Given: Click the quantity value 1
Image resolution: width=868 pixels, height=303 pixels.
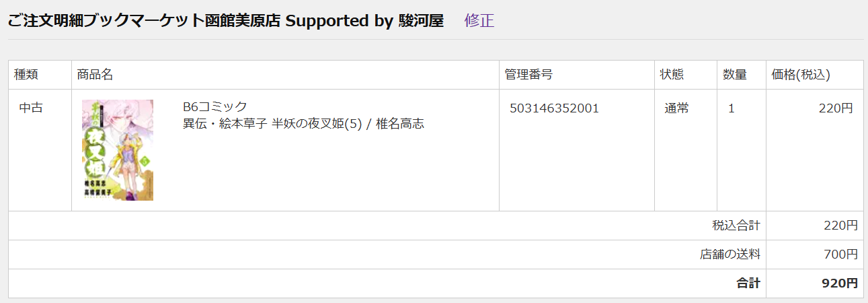Looking at the screenshot, I should click(732, 108).
